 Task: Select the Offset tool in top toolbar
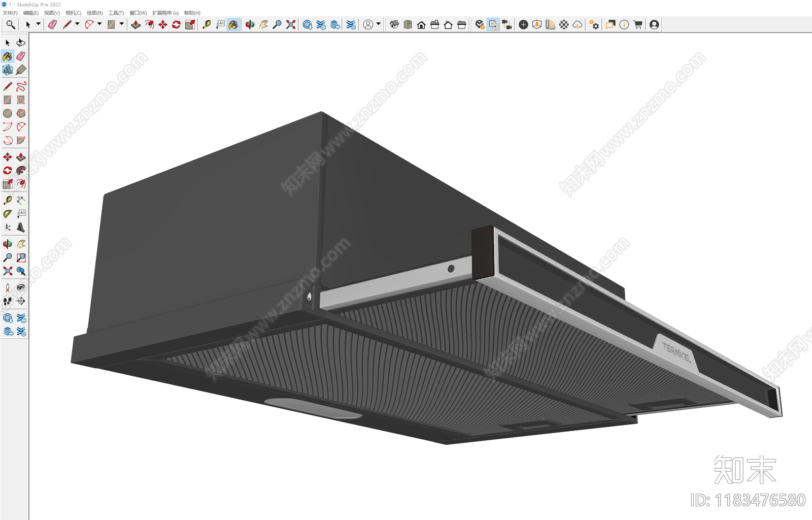[149, 24]
